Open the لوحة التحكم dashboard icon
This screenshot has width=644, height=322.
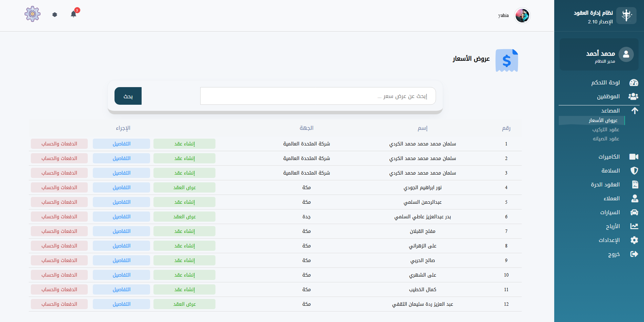634,82
